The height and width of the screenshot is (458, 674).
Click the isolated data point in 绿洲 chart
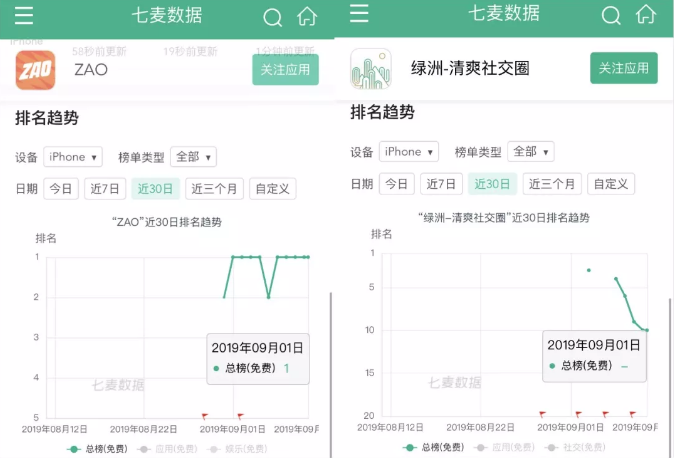click(588, 270)
